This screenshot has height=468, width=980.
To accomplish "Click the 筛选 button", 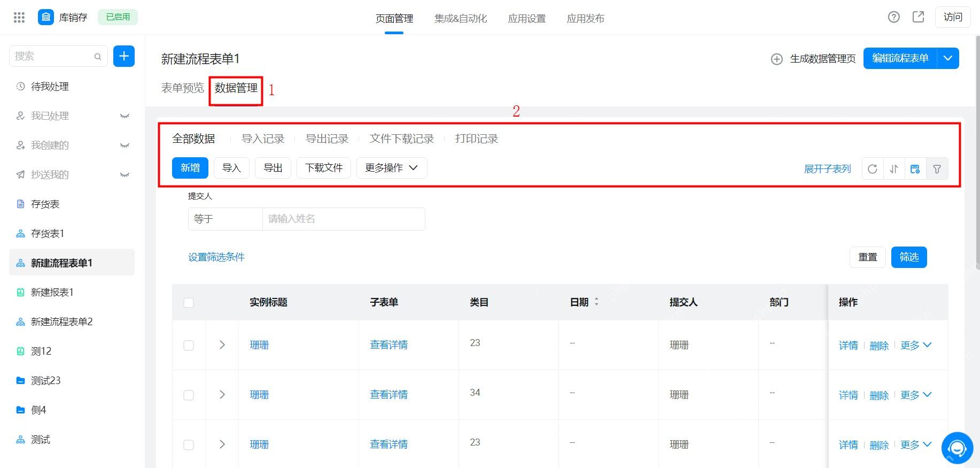I will [x=909, y=257].
